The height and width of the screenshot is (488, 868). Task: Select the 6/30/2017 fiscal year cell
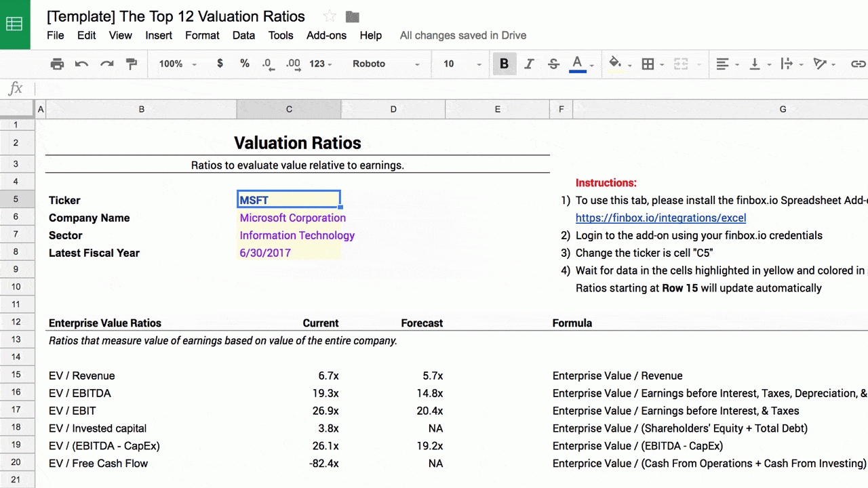click(289, 253)
